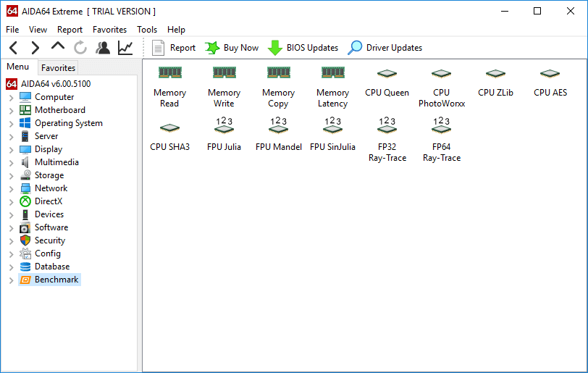
Task: Open the FPU Julia benchmark
Action: (x=224, y=127)
